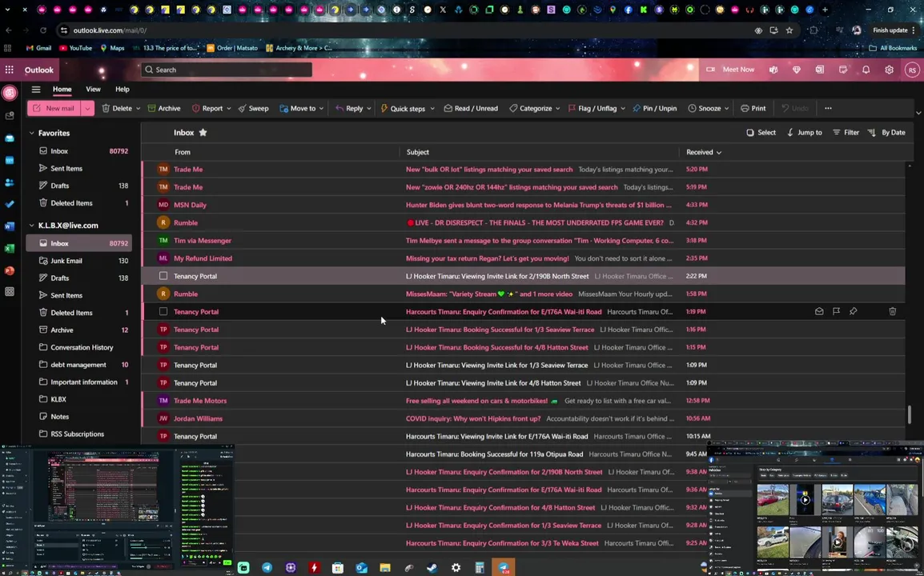Image resolution: width=924 pixels, height=576 pixels.
Task: Open Conversation History folder
Action: coord(79,347)
